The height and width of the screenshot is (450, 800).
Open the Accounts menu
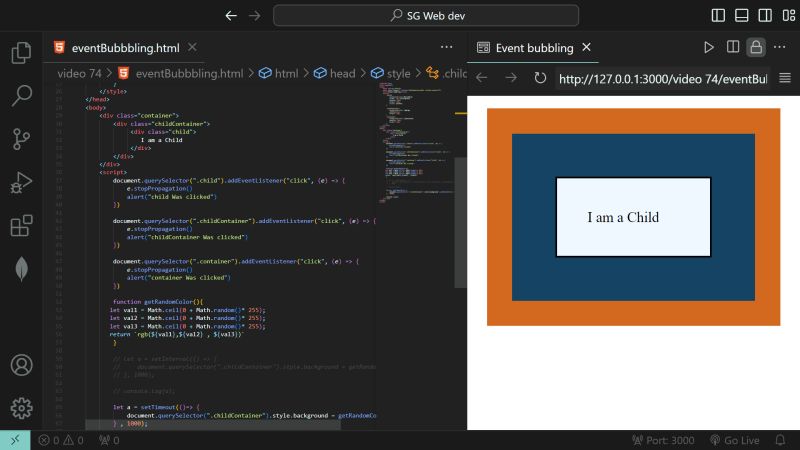(x=21, y=365)
